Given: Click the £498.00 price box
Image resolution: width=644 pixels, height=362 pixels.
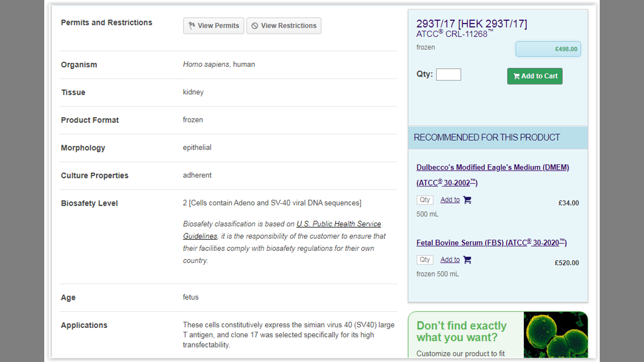Looking at the screenshot, I should pyautogui.click(x=548, y=49).
